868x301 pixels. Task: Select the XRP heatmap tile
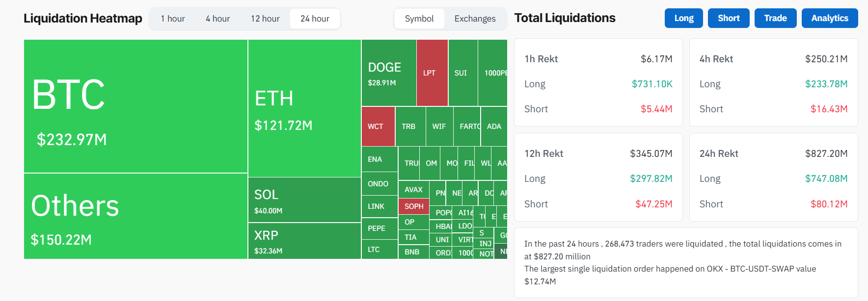304,241
